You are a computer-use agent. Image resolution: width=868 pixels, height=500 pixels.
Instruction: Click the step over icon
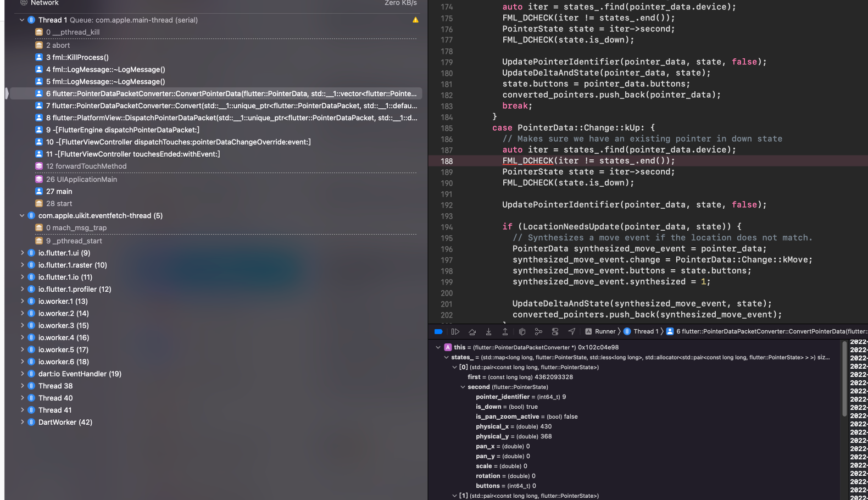point(472,331)
